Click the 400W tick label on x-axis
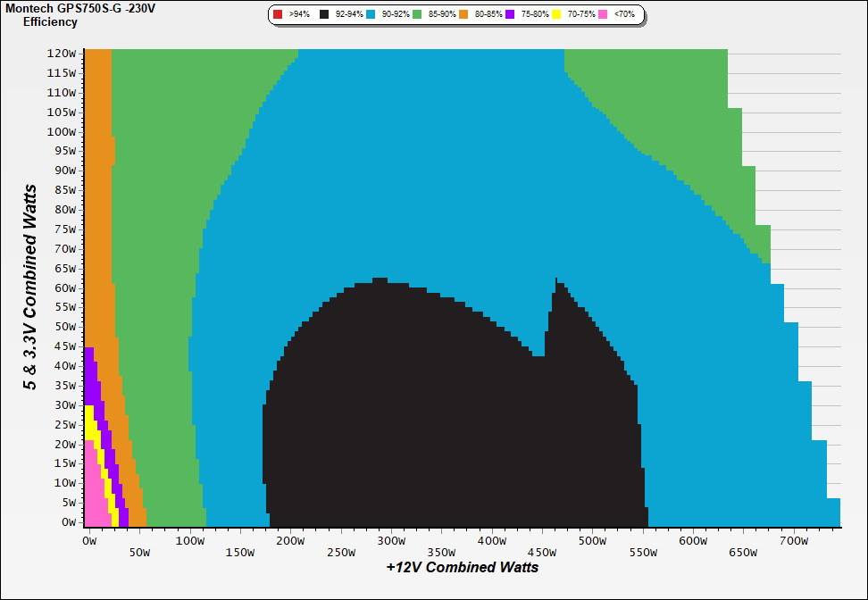The height and width of the screenshot is (600, 868). pyautogui.click(x=491, y=541)
